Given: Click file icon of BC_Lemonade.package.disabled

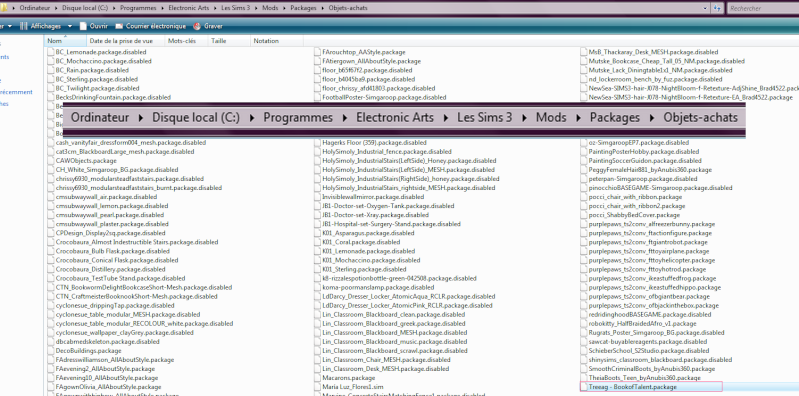Looking at the screenshot, I should coord(50,52).
